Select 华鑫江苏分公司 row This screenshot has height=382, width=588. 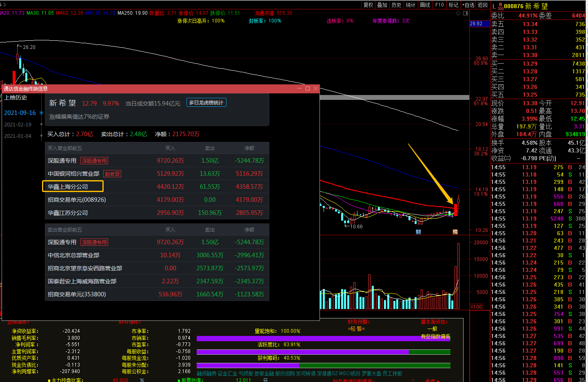tap(157, 213)
